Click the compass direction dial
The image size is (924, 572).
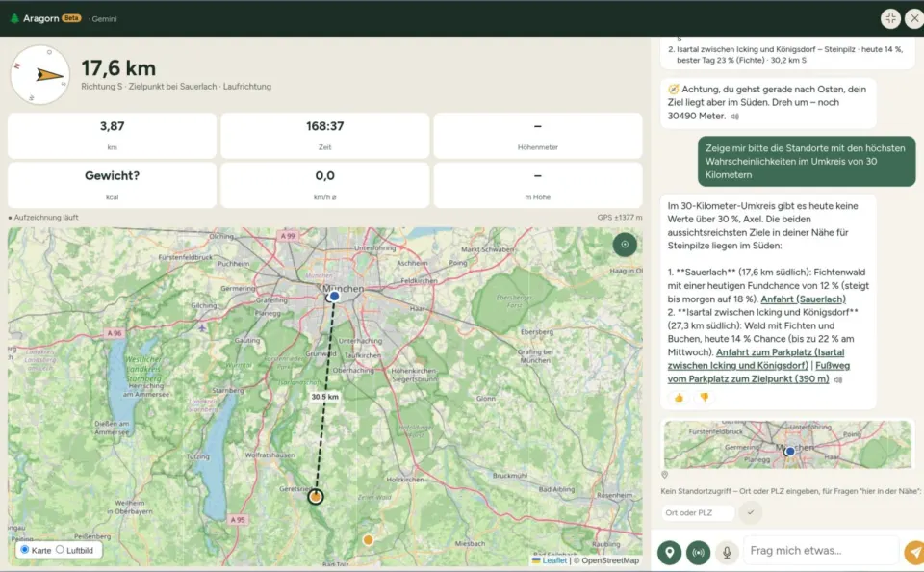(40, 75)
